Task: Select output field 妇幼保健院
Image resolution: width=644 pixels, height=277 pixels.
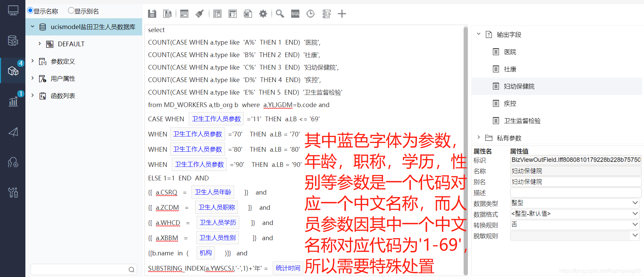Action: (557, 86)
